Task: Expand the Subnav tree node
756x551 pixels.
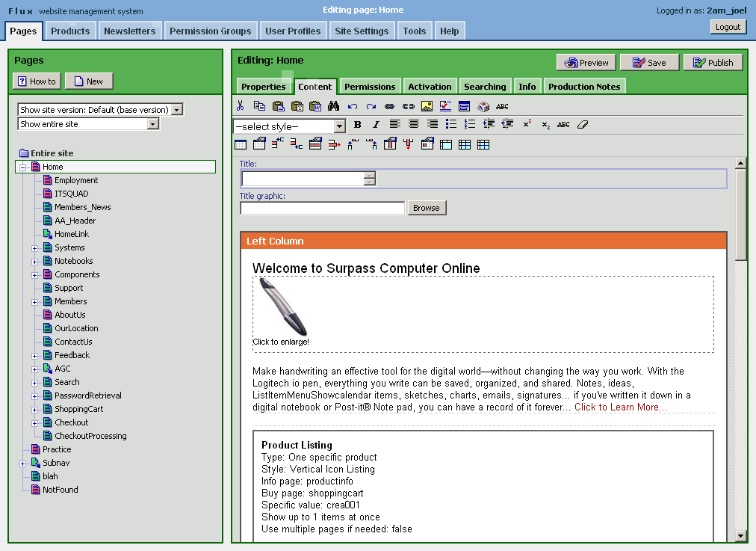Action: click(x=22, y=464)
